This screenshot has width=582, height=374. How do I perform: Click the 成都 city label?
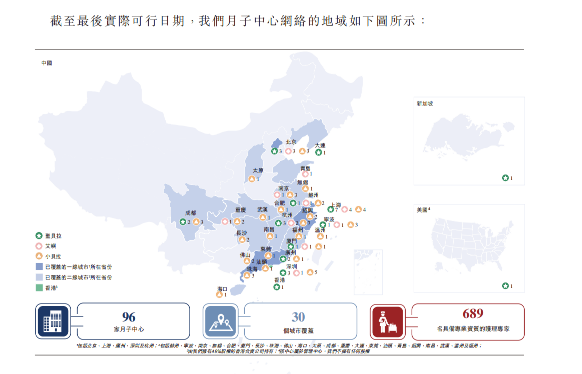point(190,213)
